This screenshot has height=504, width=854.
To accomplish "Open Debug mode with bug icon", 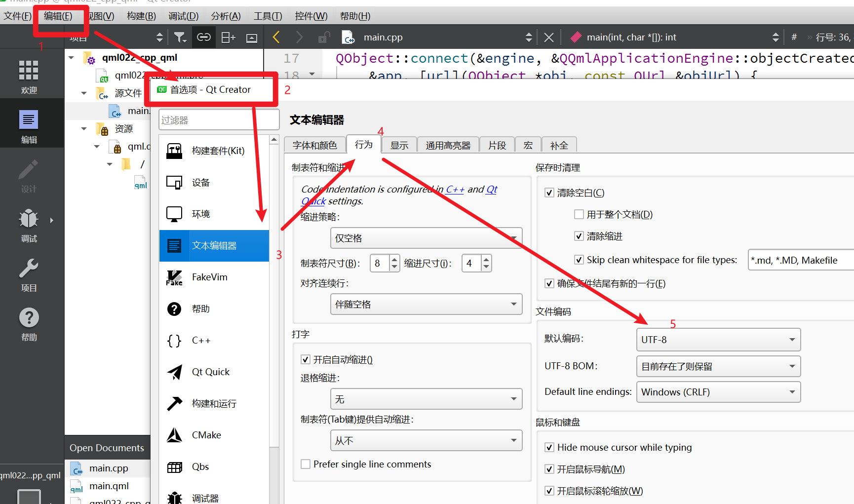I will click(x=29, y=225).
